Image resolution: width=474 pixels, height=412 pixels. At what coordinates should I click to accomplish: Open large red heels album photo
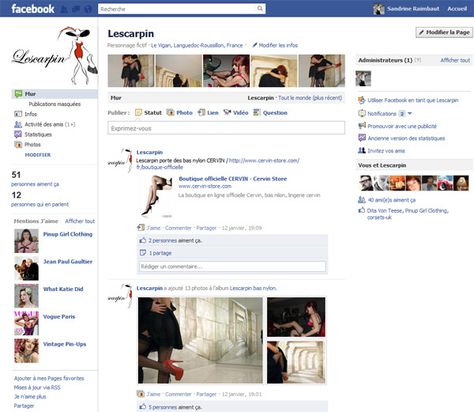coord(200,340)
